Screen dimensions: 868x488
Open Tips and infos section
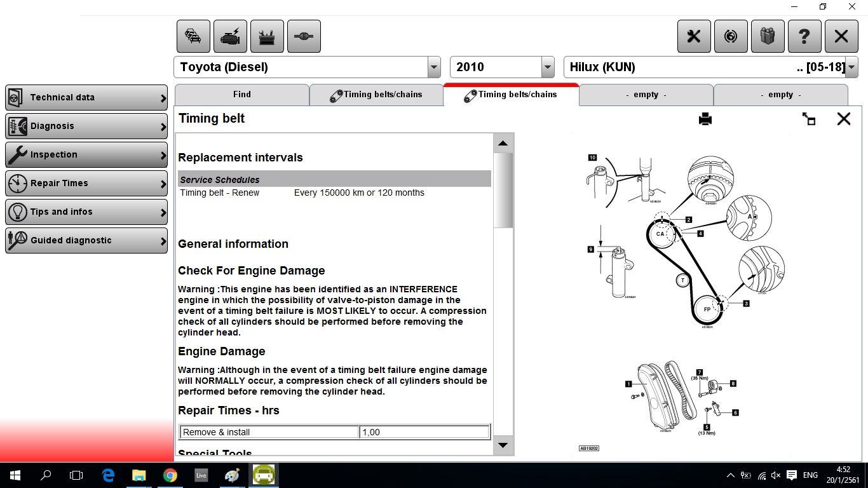click(86, 212)
